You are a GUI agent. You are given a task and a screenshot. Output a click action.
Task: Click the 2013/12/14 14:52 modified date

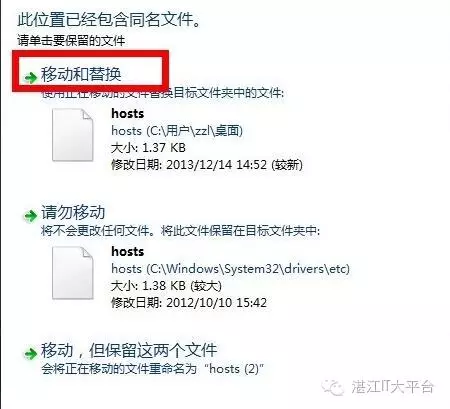point(216,164)
